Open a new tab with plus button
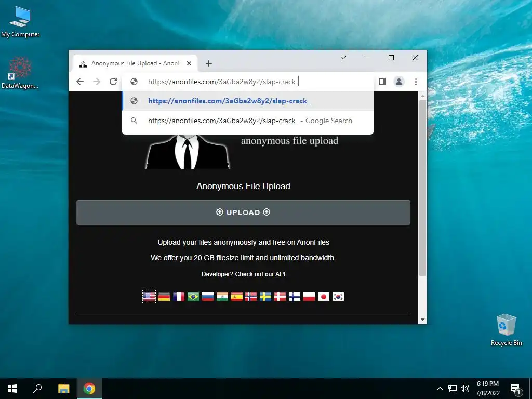 pos(209,63)
